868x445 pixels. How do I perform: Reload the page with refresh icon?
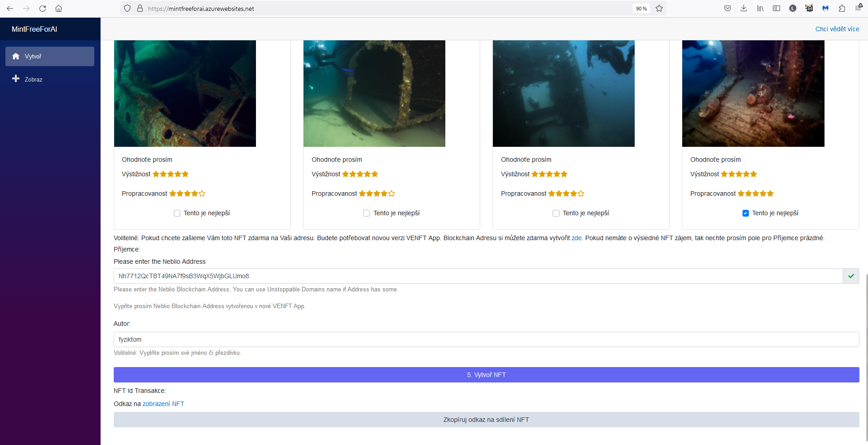43,8
